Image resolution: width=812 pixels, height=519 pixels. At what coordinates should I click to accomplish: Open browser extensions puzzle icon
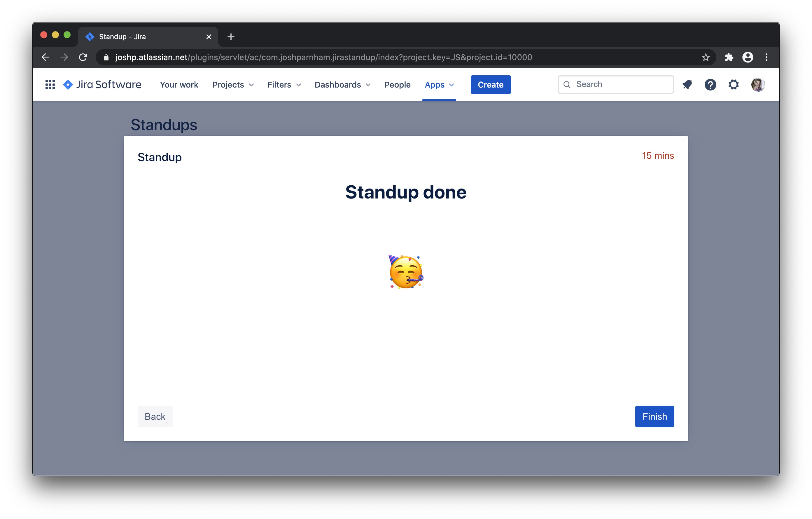pos(729,58)
